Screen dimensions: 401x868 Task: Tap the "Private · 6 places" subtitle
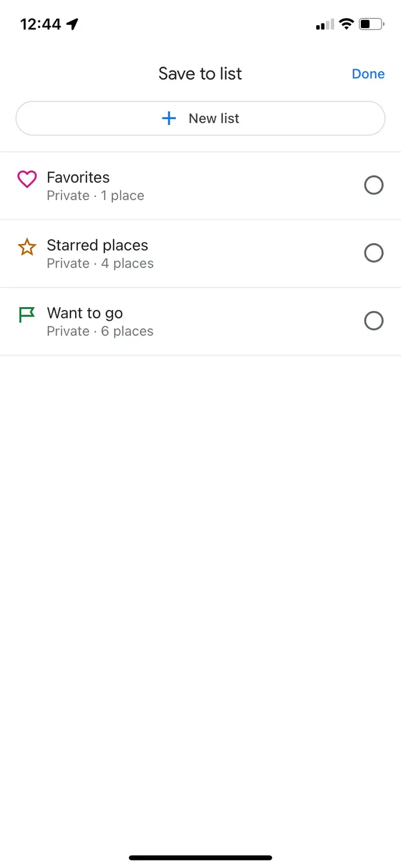click(100, 331)
